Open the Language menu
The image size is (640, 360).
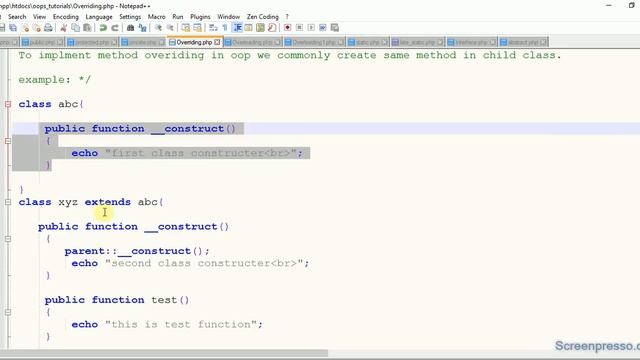pyautogui.click(x=99, y=17)
